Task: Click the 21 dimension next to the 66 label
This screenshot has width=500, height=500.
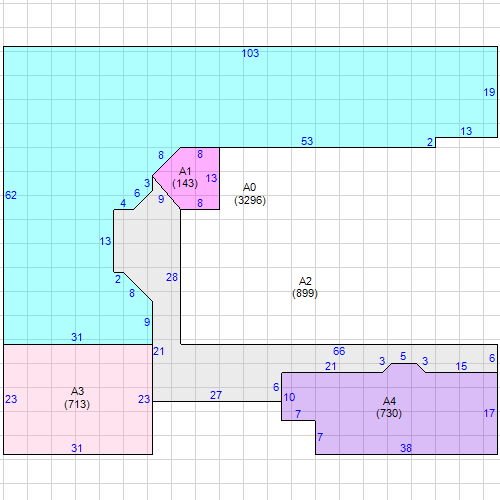Action: [330, 366]
